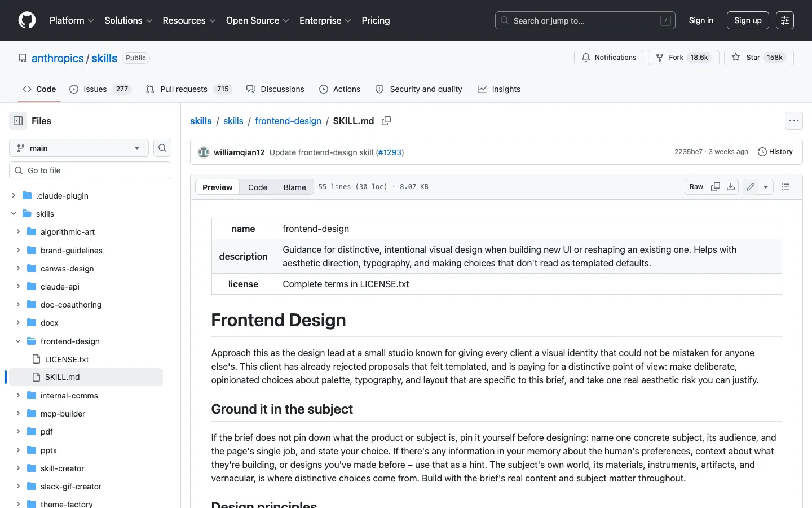Open LICENSE.txt in the file tree
Viewport: 812px width, 508px height.
[x=67, y=360]
